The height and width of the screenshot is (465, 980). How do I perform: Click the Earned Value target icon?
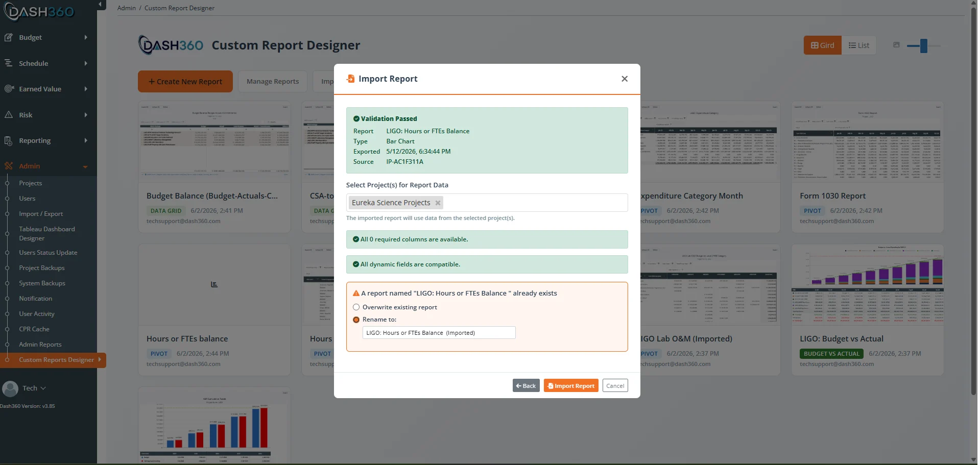(8, 89)
